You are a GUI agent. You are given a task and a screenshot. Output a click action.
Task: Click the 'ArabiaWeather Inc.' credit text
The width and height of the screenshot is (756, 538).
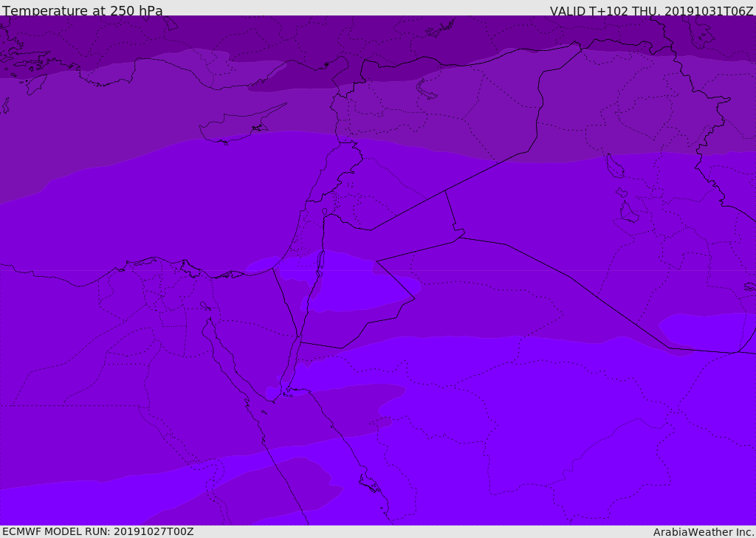pos(704,532)
